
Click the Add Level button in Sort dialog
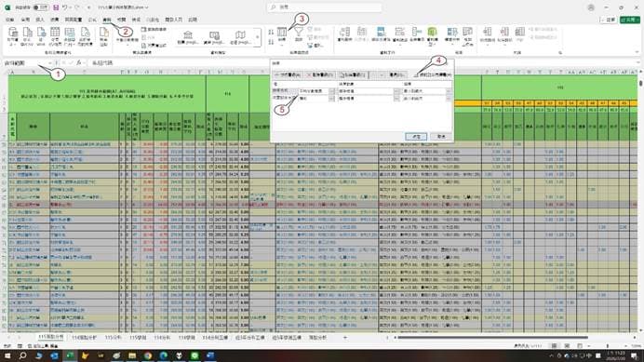pyautogui.click(x=288, y=74)
